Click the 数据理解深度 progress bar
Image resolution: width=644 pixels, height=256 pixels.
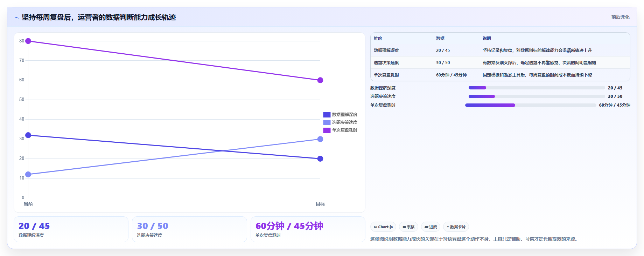[537, 88]
